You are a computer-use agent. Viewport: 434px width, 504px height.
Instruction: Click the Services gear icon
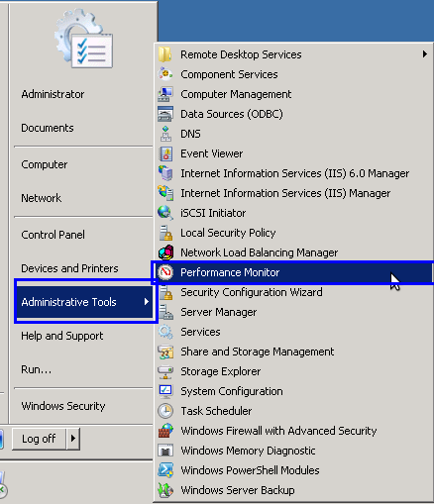pyautogui.click(x=165, y=332)
